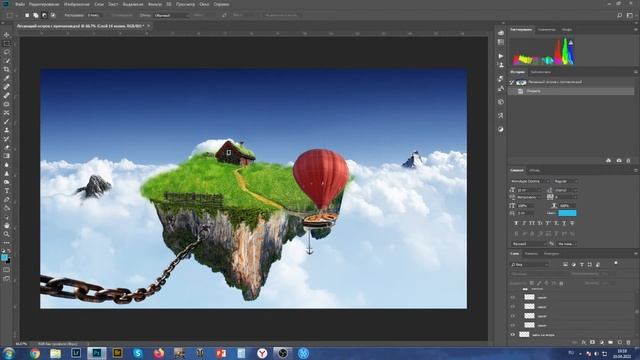The width and height of the screenshot is (640, 360).
Task: Switch to the Каналы tab
Action: pyautogui.click(x=531, y=254)
